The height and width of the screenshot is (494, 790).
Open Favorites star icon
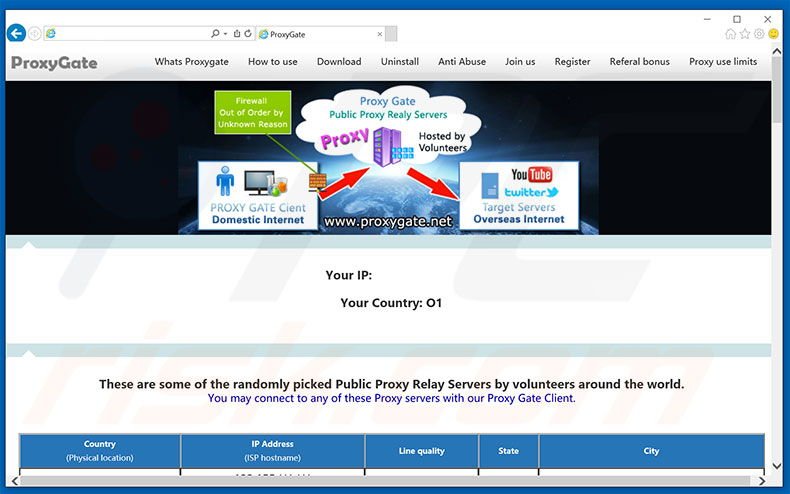745,34
